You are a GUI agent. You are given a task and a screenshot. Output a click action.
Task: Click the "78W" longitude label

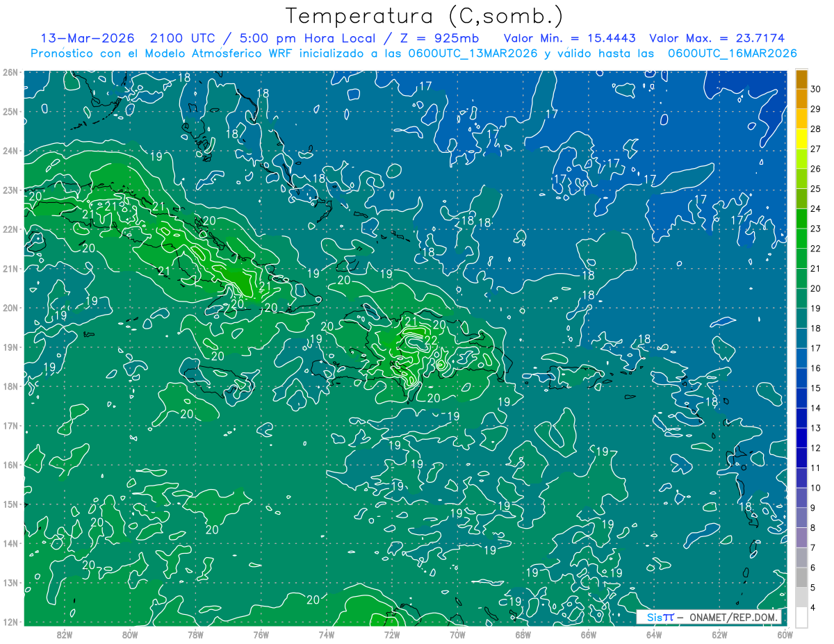tap(195, 634)
